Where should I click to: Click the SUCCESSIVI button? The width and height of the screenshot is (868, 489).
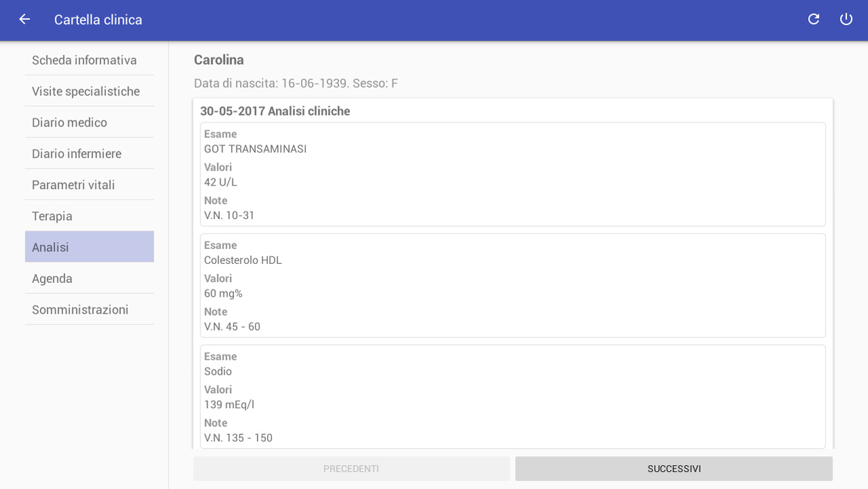click(x=674, y=469)
